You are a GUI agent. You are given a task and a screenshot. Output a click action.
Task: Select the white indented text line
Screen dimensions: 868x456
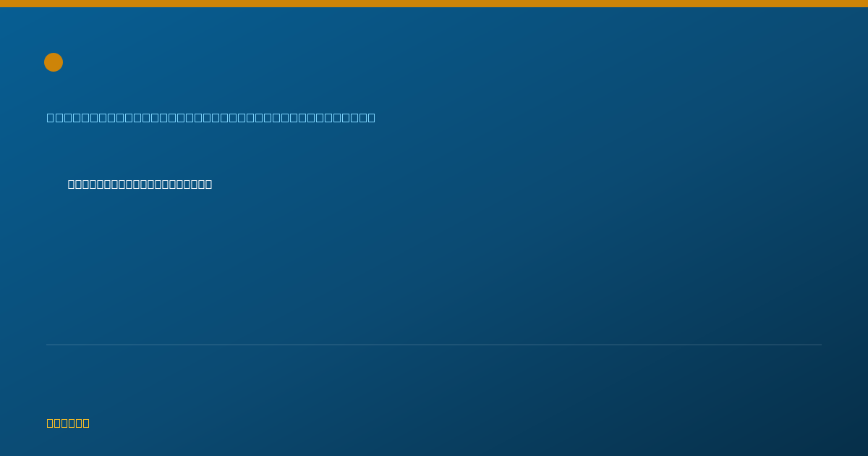click(140, 185)
